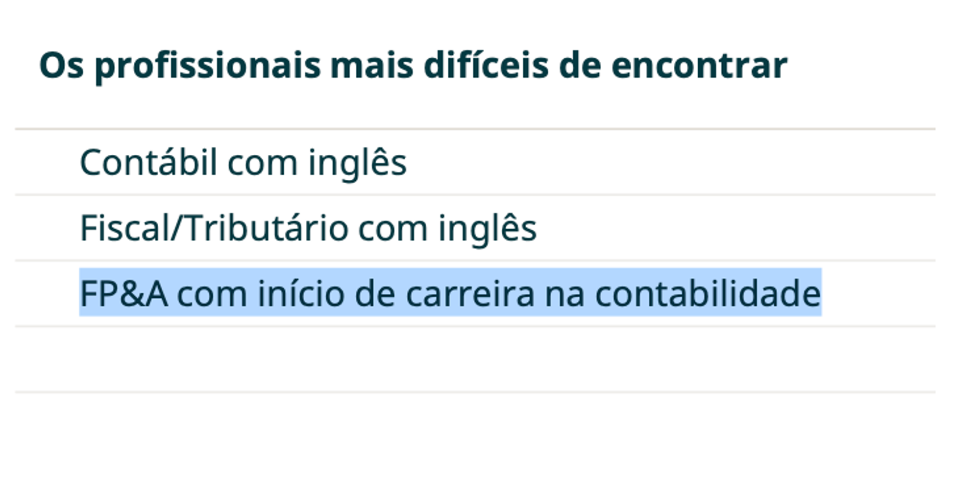Click "inglês" in the Fiscal/Tributário row
This screenshot has height=504, width=980.
(x=487, y=228)
